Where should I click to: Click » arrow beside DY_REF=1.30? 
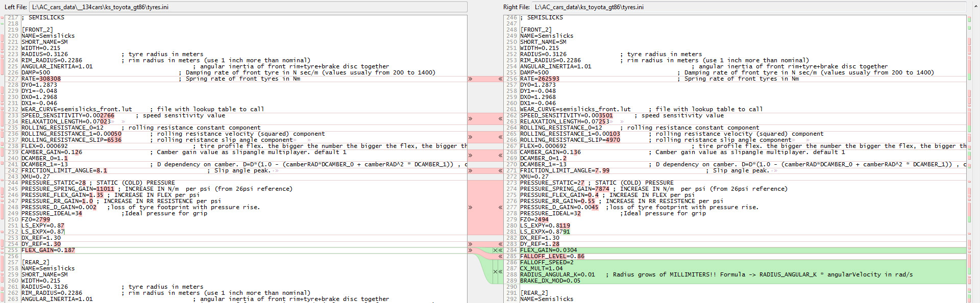(470, 244)
